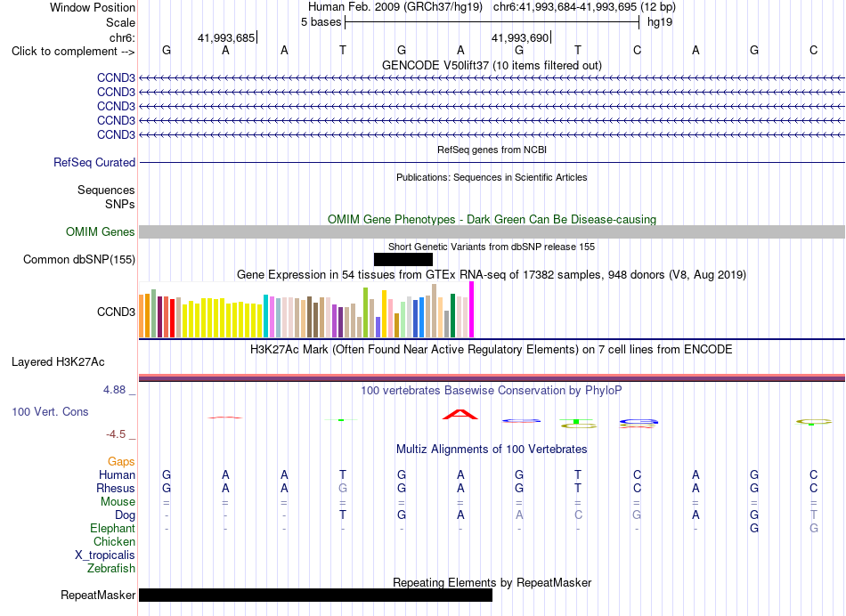Image resolution: width=846 pixels, height=616 pixels.
Task: Click the H3K27Ac Mark ENCODE title
Action: (x=492, y=350)
